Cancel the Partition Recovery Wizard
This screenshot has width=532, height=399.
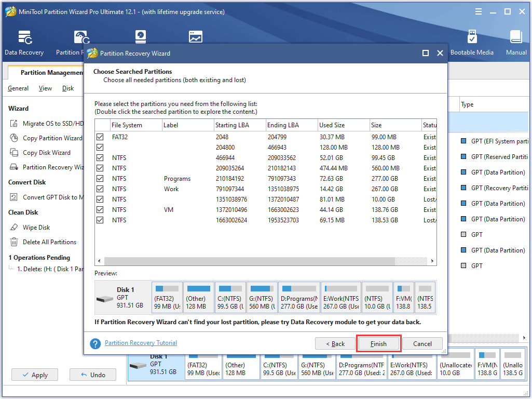(x=422, y=343)
